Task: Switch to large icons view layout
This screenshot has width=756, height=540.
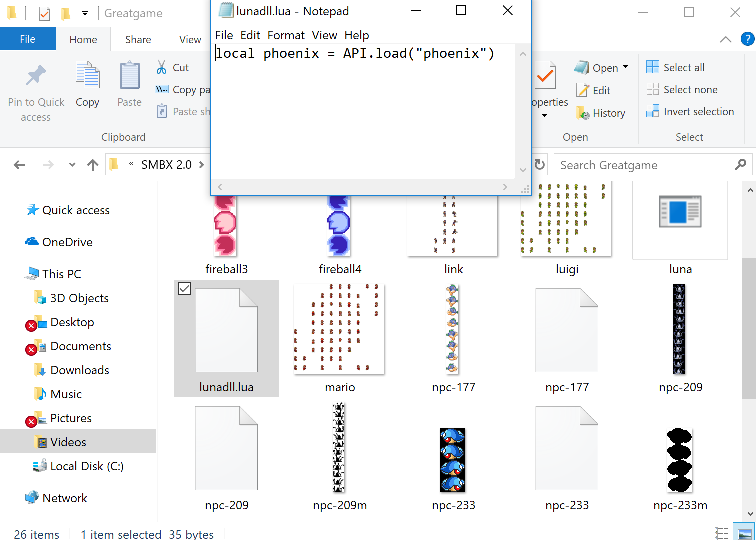Action: (x=744, y=532)
